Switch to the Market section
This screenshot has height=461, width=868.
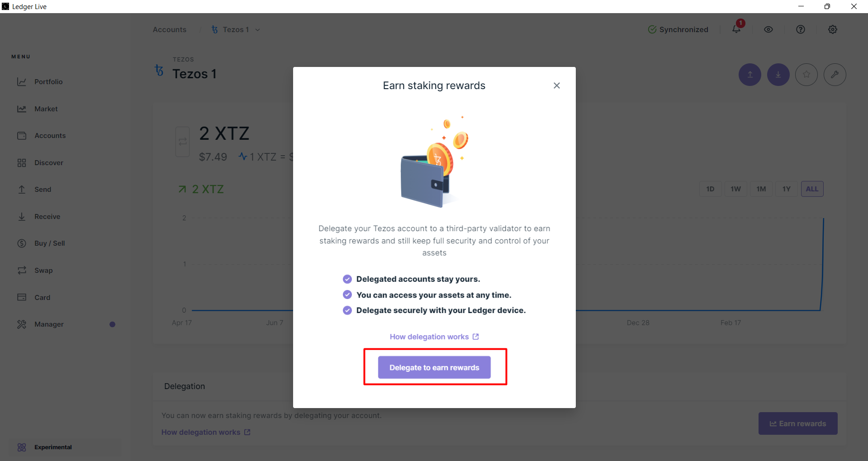click(22, 109)
